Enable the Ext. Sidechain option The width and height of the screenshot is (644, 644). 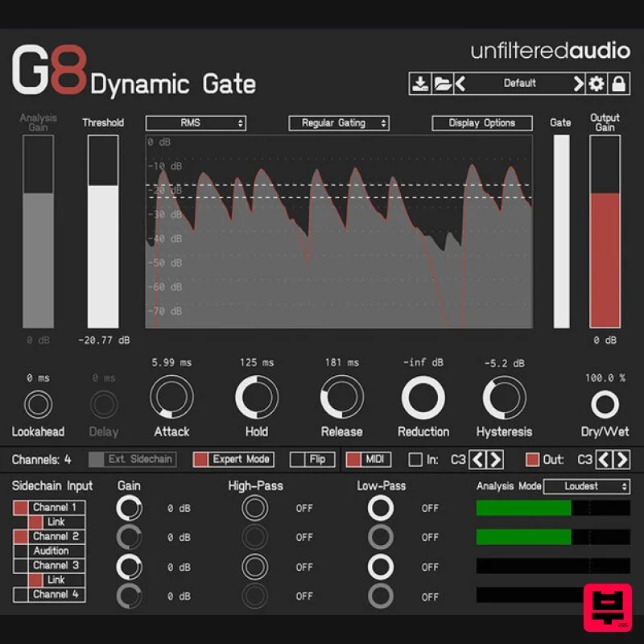pyautogui.click(x=132, y=459)
